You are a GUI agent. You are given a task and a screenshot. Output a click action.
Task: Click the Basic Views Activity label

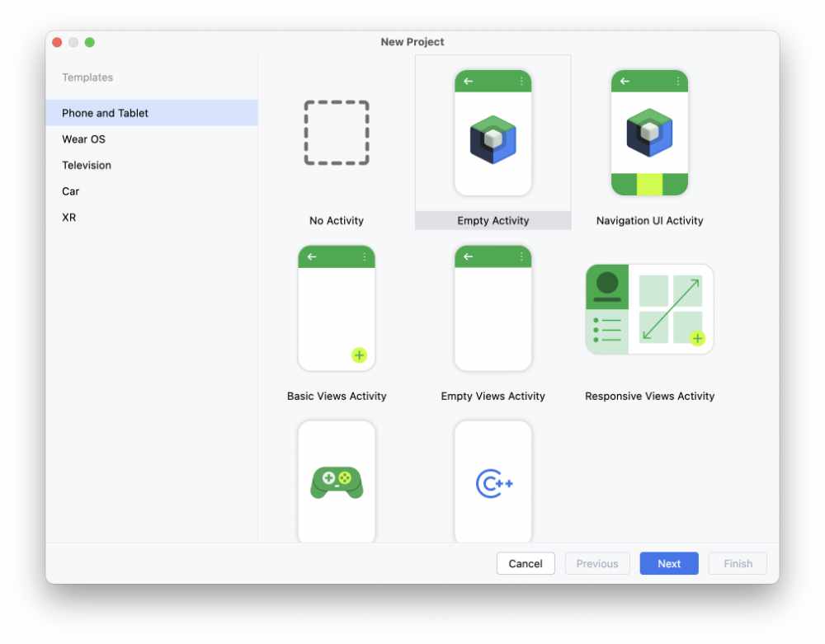(336, 397)
